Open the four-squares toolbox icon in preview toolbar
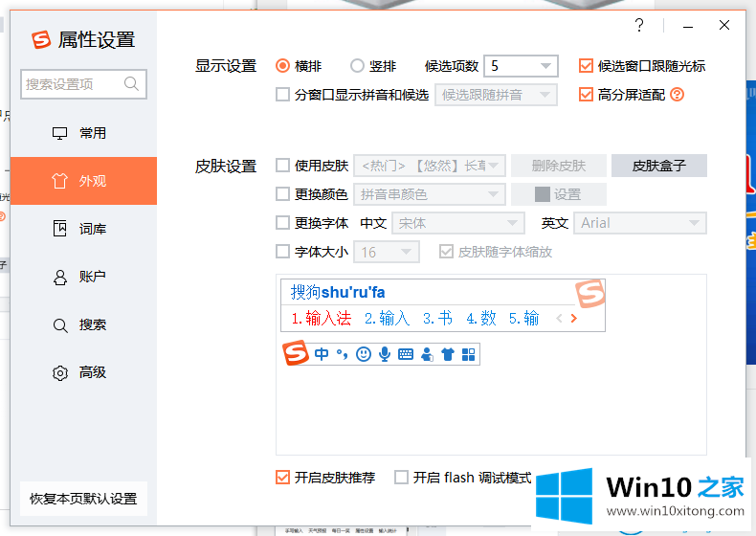 [x=469, y=354]
